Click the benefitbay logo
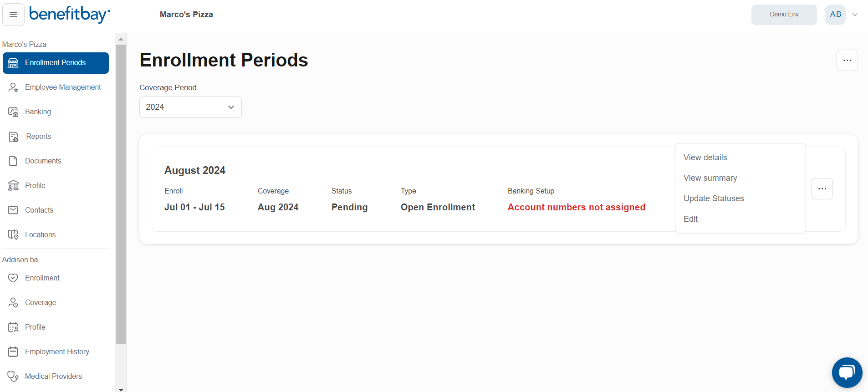868x392 pixels. (69, 14)
